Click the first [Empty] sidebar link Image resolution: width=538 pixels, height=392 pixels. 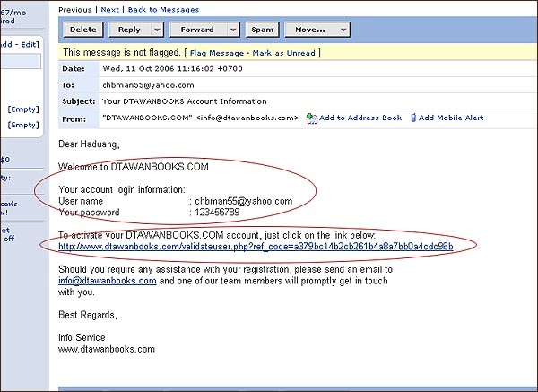[x=23, y=109]
